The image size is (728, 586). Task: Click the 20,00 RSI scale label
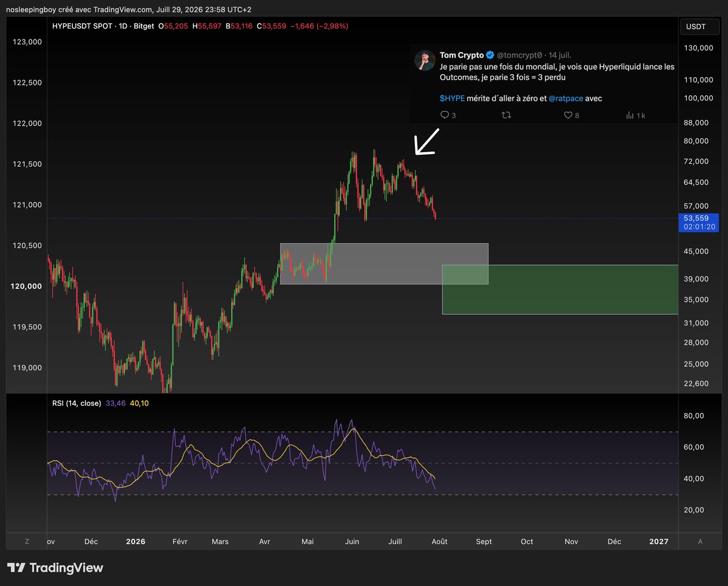[694, 510]
